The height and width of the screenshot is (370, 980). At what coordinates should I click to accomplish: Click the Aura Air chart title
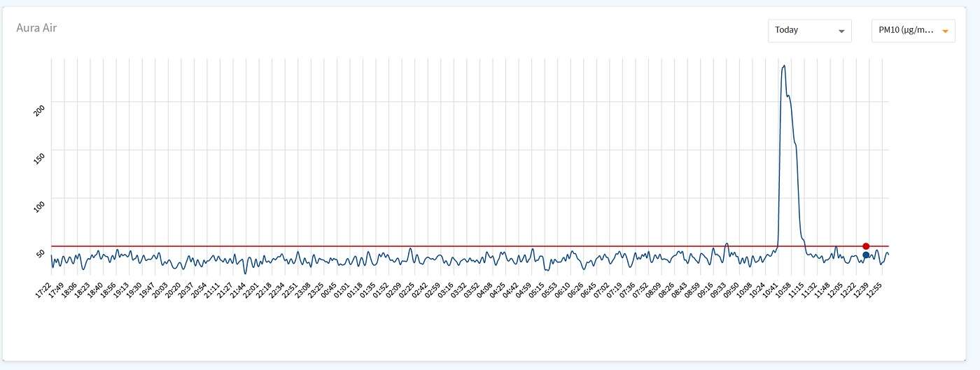click(x=36, y=28)
